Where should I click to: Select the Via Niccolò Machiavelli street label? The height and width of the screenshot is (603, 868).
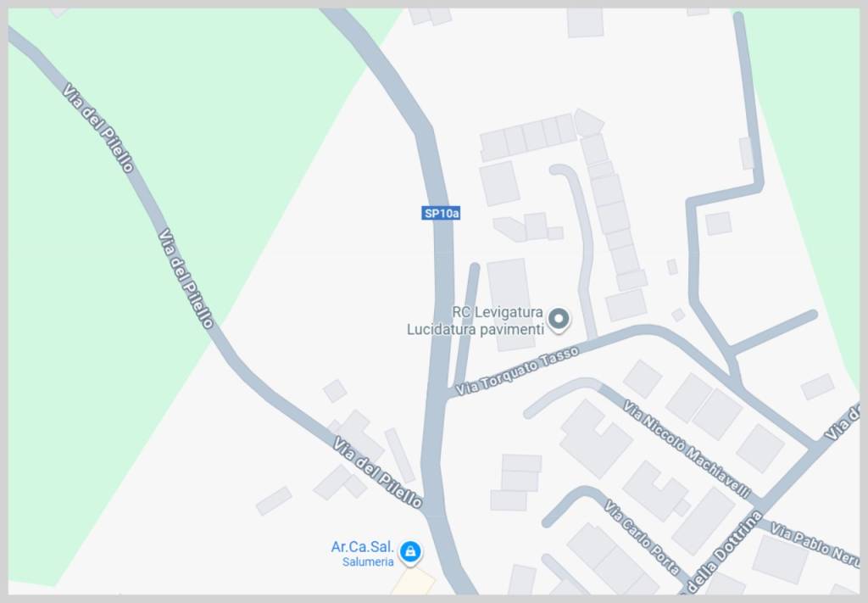pos(687,449)
